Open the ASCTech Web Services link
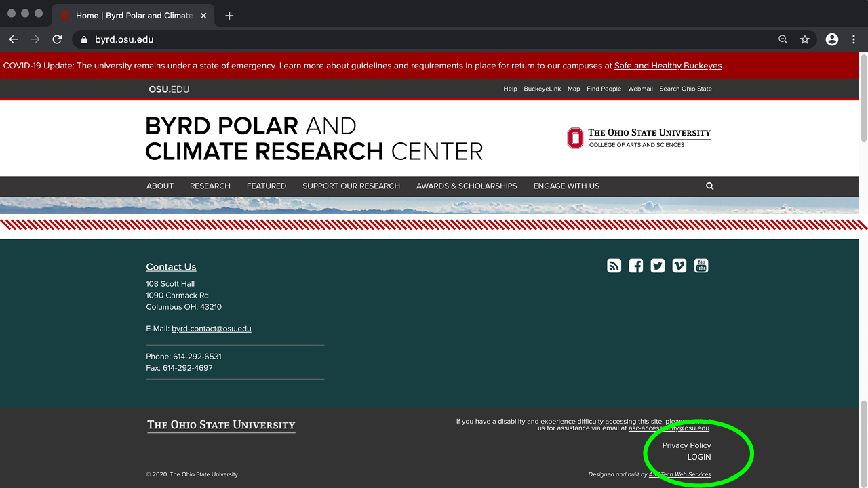868x488 pixels. click(679, 474)
